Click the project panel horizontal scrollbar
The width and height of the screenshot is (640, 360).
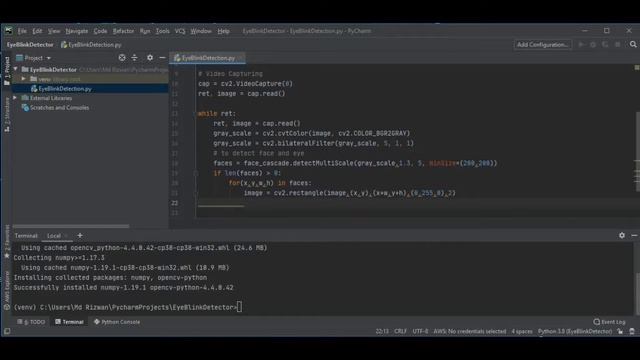(x=71, y=226)
